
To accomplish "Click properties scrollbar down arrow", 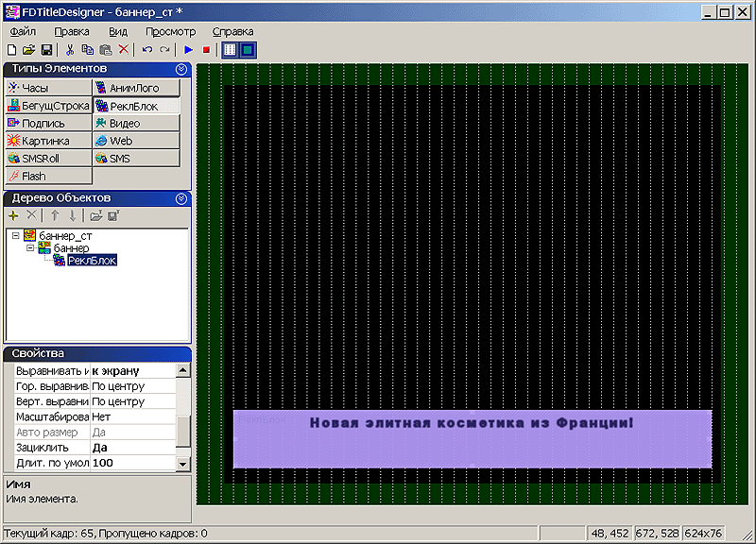I will 182,464.
